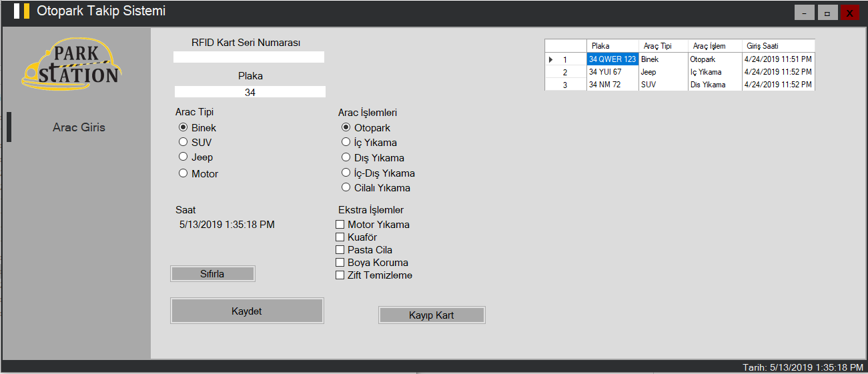Tick Zift Temizleme checkbox
The height and width of the screenshot is (374, 868).
(x=374, y=275)
